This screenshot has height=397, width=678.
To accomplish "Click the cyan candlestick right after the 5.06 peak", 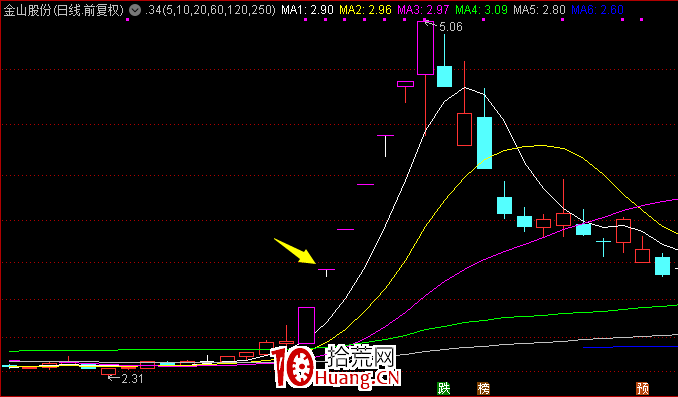I will click(x=445, y=76).
